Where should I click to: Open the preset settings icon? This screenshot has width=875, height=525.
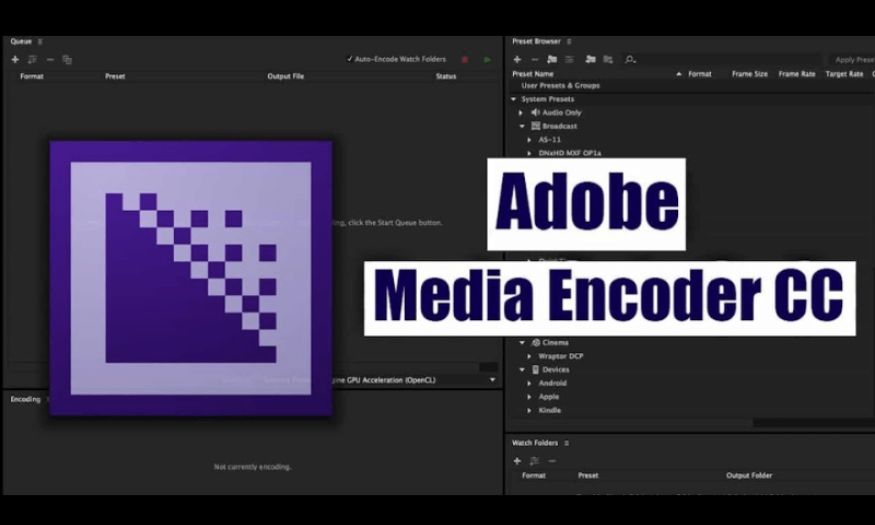click(569, 59)
